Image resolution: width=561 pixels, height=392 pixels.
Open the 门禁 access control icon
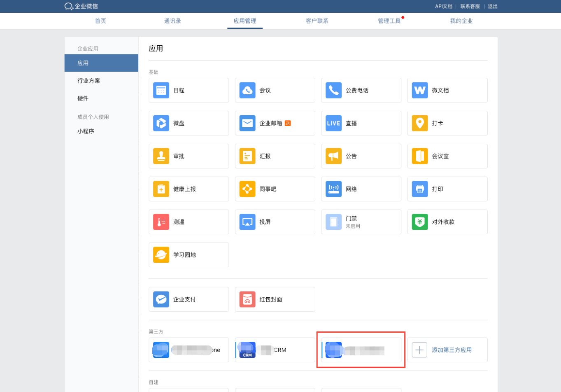[x=333, y=222]
